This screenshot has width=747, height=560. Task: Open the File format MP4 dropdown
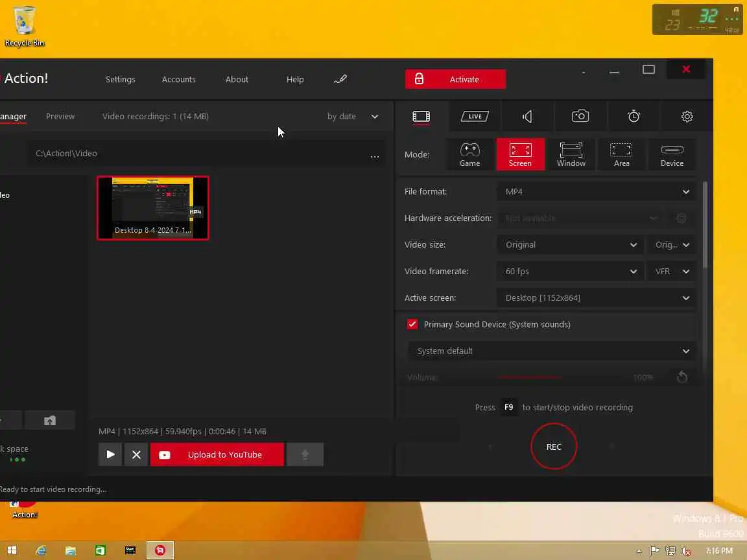597,191
